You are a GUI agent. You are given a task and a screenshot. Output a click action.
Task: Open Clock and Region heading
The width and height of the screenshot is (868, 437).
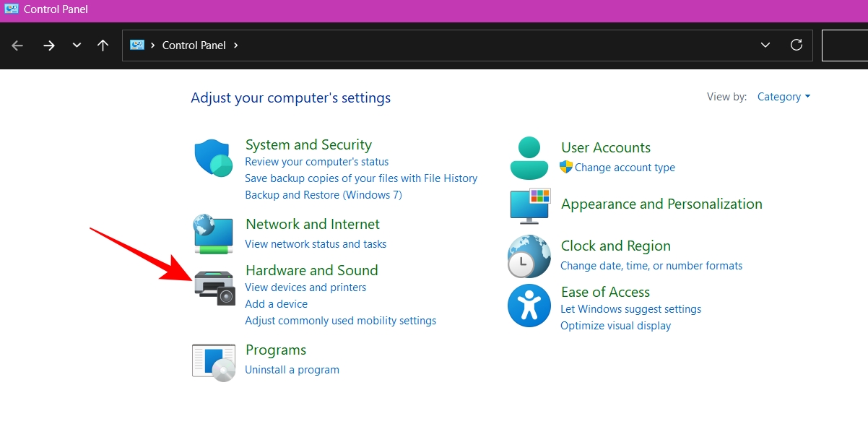(616, 246)
